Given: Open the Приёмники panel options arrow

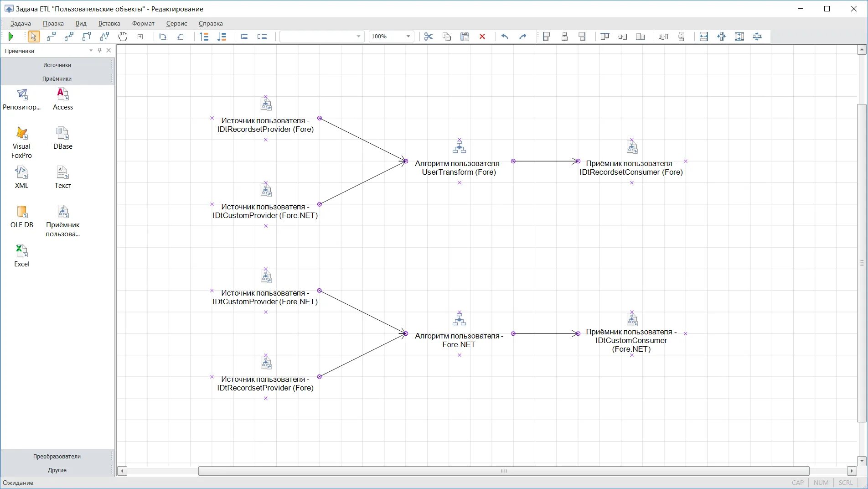Looking at the screenshot, I should (x=91, y=51).
